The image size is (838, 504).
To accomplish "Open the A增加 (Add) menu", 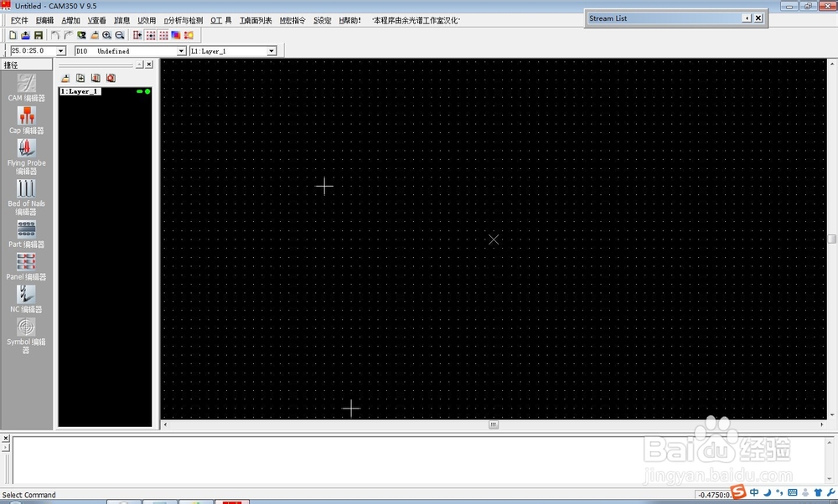I will [x=70, y=20].
